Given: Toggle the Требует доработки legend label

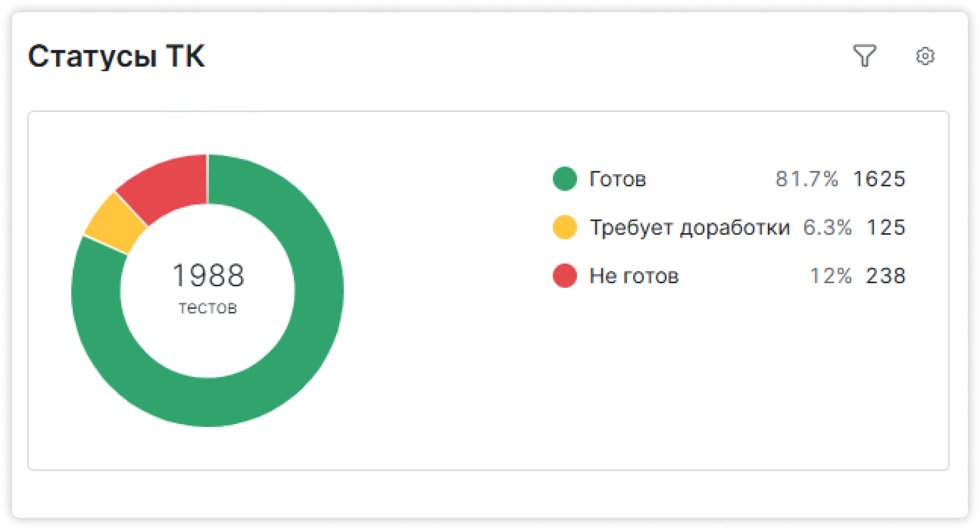Looking at the screenshot, I should pos(689,228).
